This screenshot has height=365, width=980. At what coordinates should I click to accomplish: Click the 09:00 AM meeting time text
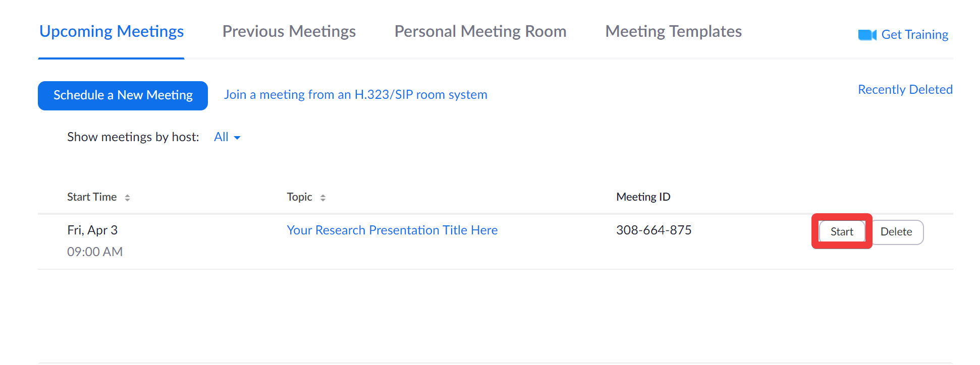[95, 252]
